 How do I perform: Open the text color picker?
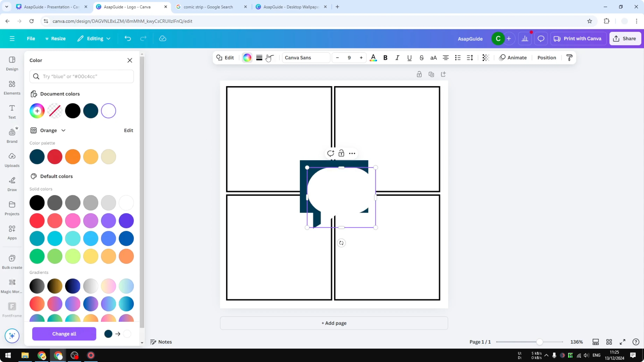(373, 58)
